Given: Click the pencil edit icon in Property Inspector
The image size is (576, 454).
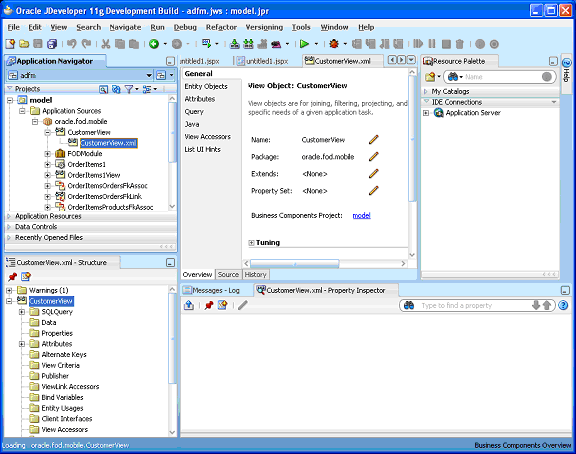Looking at the screenshot, I should (x=242, y=305).
